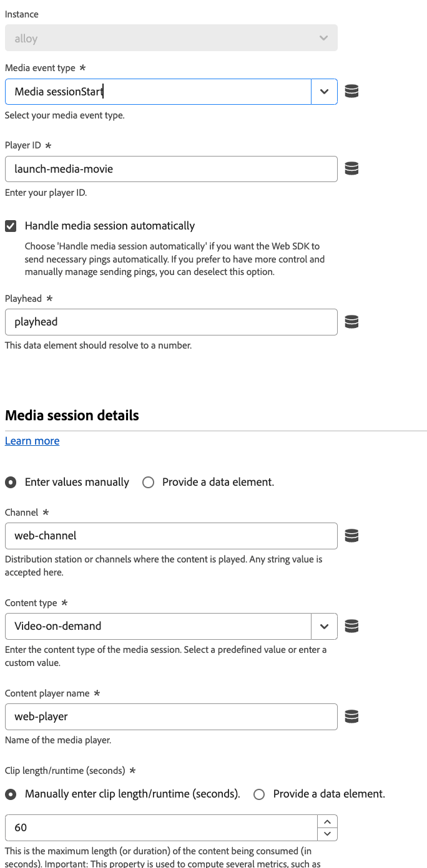This screenshot has width=427, height=868.
Task: Click data element icon beside Media event type
Action: (351, 92)
